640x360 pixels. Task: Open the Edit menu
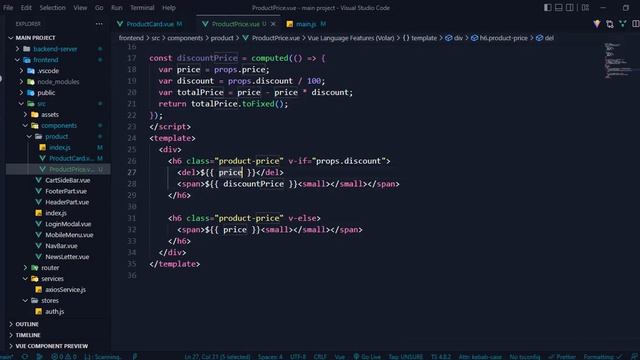[26, 8]
